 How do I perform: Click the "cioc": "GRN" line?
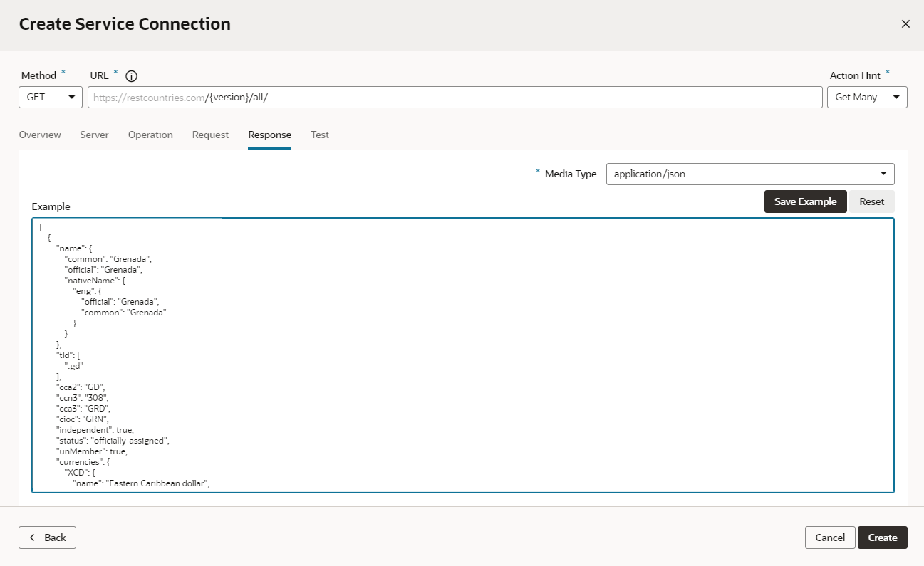coord(83,419)
